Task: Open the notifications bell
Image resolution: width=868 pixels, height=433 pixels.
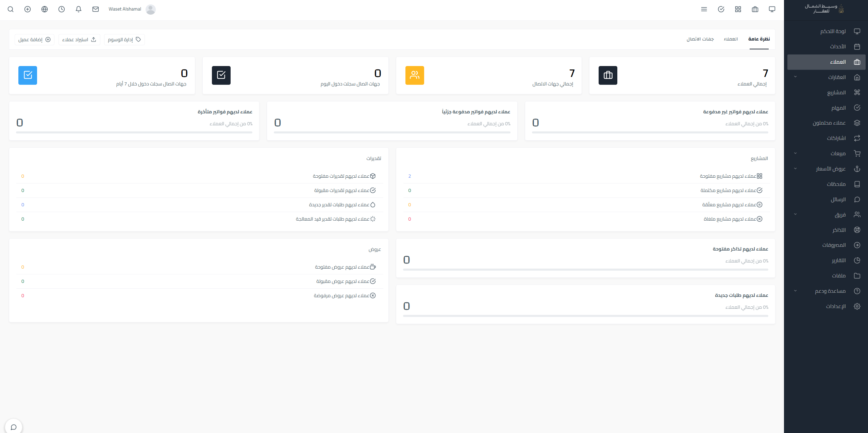Action: pyautogui.click(x=79, y=9)
